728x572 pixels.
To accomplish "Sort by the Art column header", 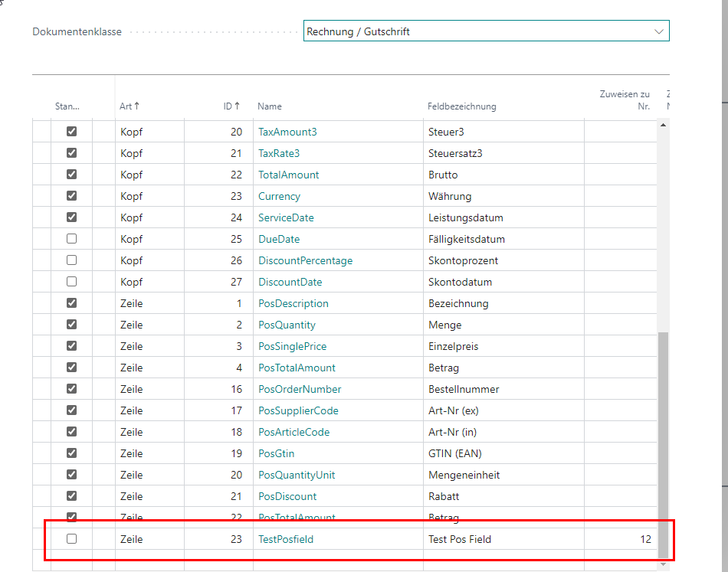I will coord(130,106).
